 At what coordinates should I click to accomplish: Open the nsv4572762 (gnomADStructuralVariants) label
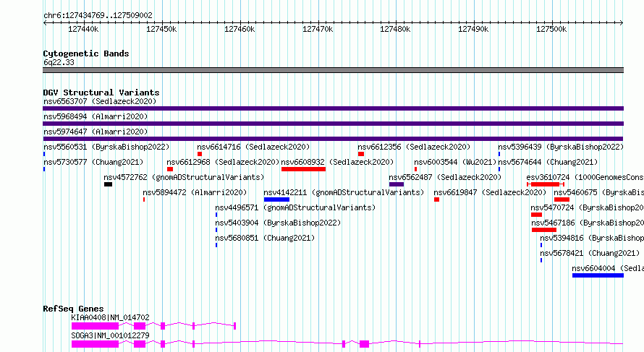(184, 177)
